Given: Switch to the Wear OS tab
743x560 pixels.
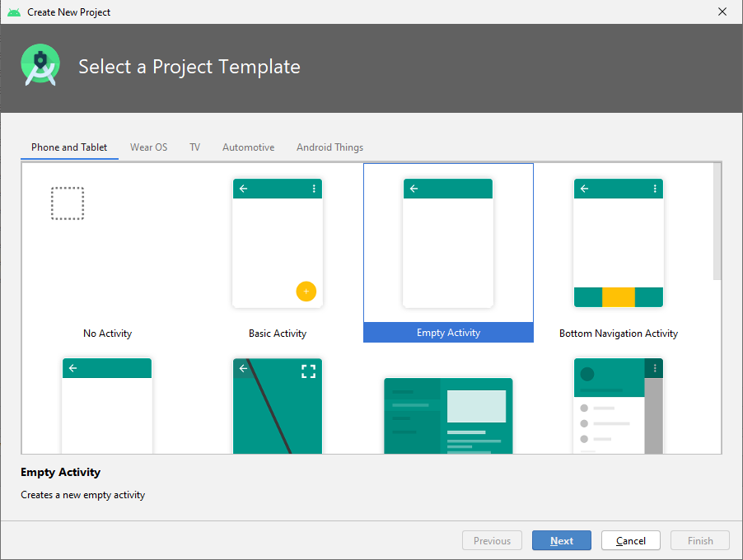Looking at the screenshot, I should click(x=148, y=147).
